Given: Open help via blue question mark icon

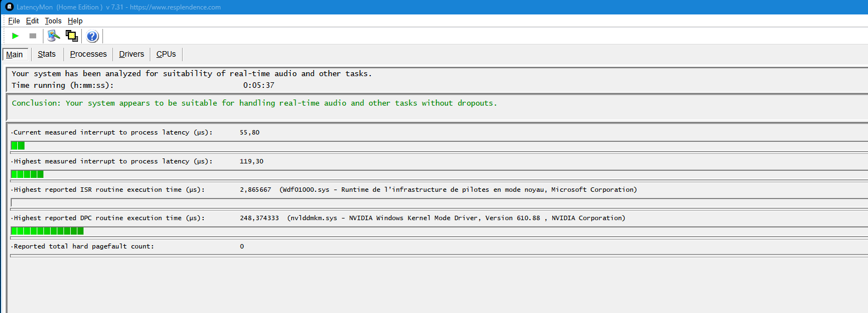Looking at the screenshot, I should tap(92, 36).
